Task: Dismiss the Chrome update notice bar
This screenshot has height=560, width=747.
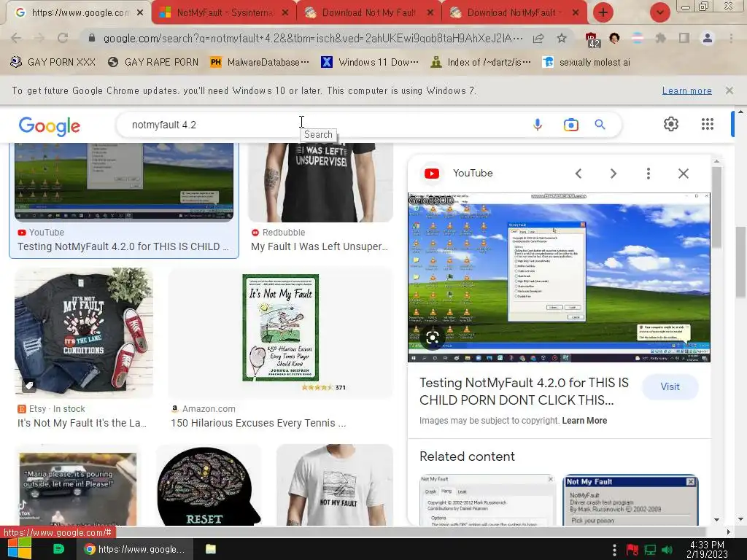Action: [x=729, y=90]
